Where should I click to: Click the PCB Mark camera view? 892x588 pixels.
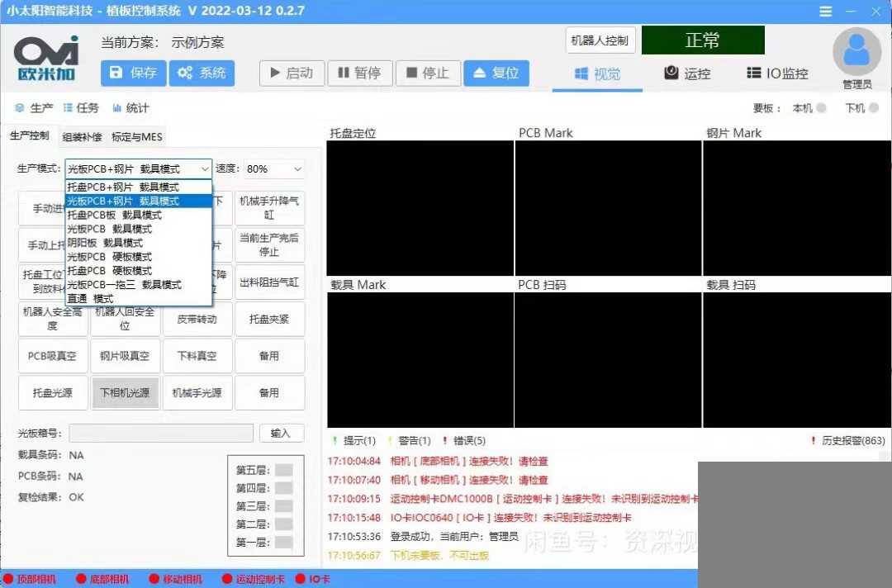[608, 208]
